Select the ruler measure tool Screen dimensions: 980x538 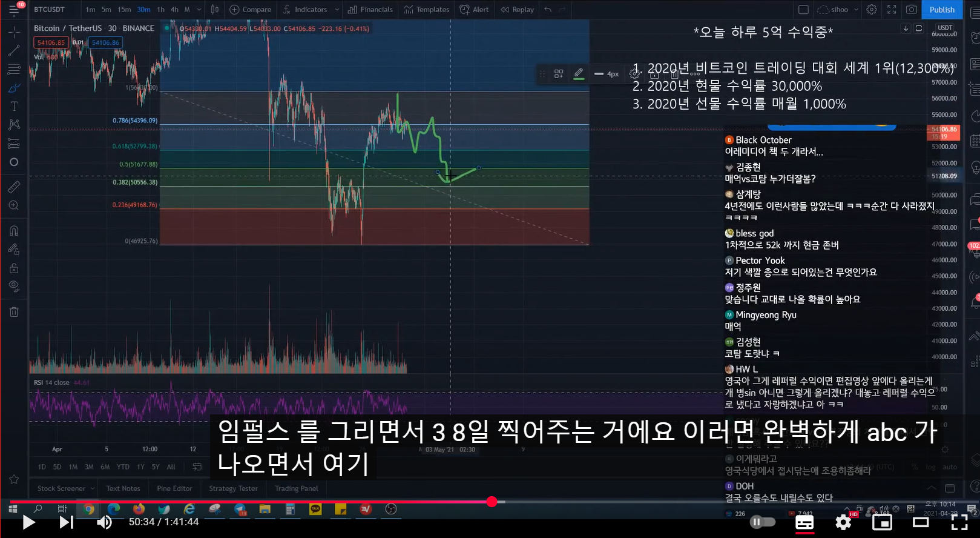14,187
